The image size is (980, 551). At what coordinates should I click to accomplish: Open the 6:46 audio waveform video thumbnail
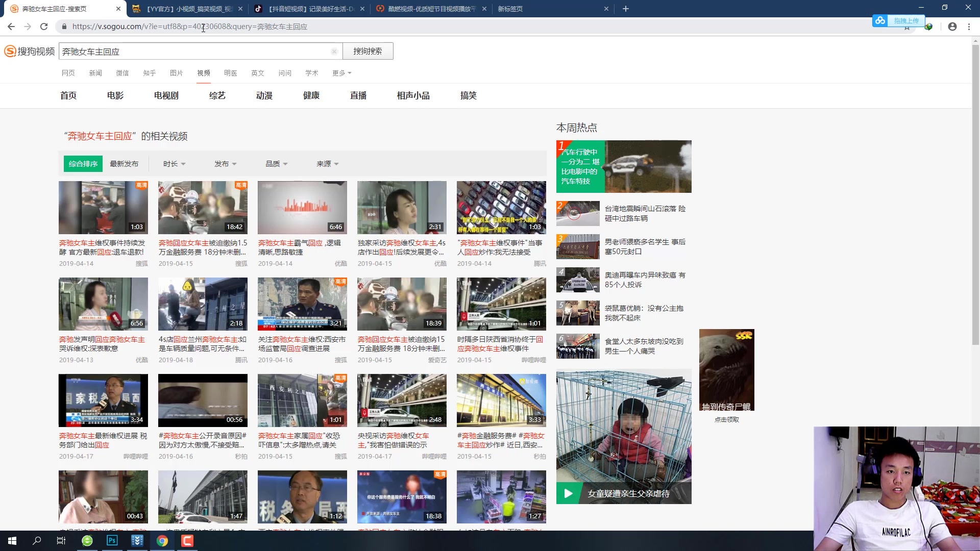[x=302, y=208]
